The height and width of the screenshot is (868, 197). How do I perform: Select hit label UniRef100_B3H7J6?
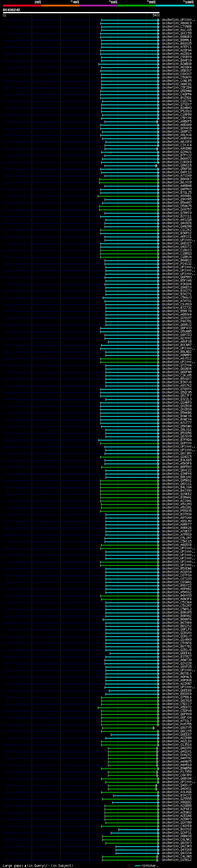pos(177,382)
